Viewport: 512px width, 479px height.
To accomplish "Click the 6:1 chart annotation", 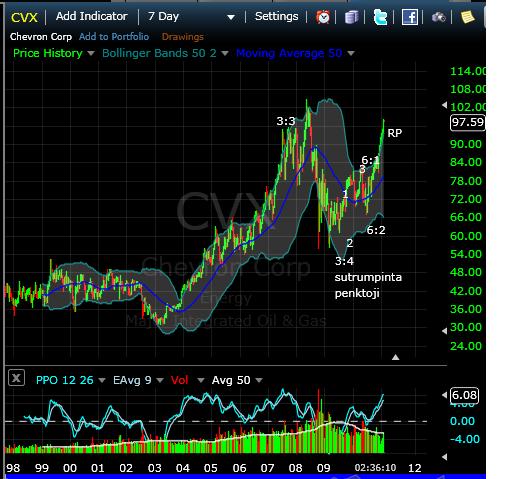I will [371, 160].
